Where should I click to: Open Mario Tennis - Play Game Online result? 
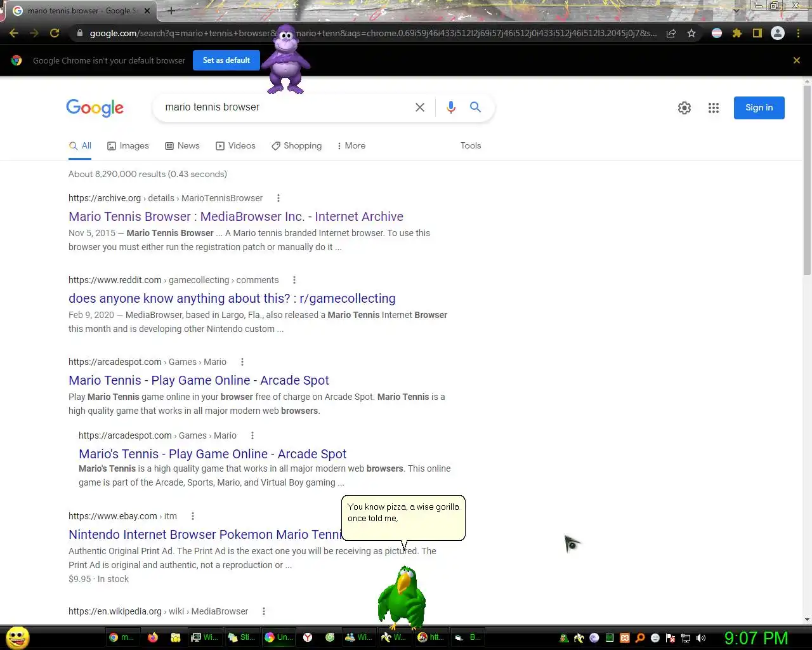click(x=199, y=380)
